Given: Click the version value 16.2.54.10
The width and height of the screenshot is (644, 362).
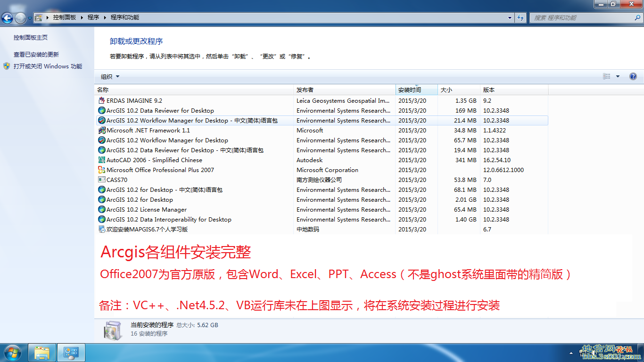Looking at the screenshot, I should 497,160.
